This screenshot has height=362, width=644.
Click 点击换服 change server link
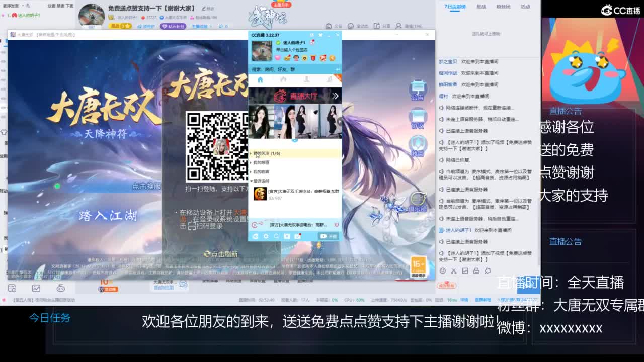click(146, 186)
